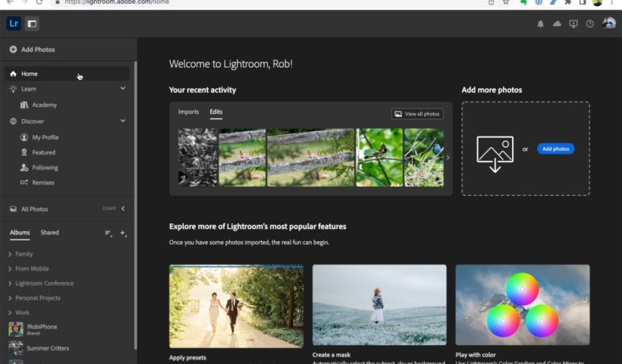
Task: Collapse the All Photos panel arrow
Action: [x=123, y=209]
